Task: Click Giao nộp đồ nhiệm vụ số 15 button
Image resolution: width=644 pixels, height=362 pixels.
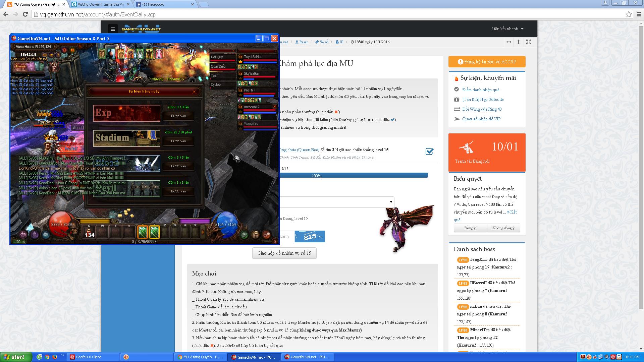Action: coord(284,253)
